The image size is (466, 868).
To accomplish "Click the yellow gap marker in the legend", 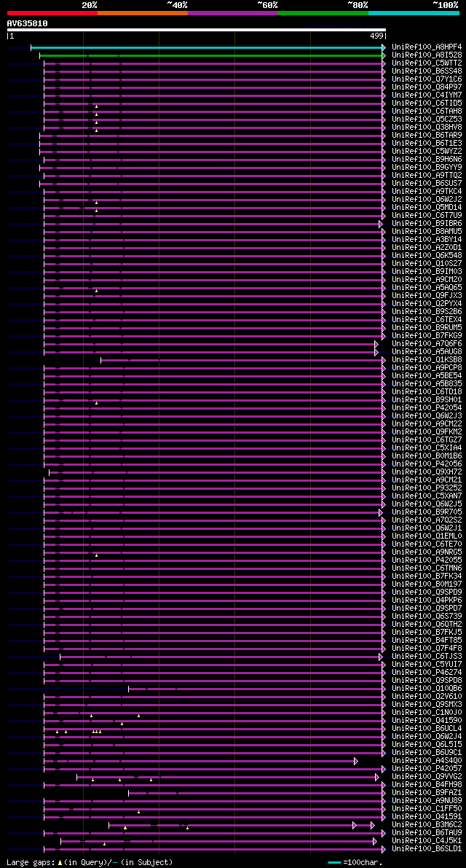I will [60, 862].
